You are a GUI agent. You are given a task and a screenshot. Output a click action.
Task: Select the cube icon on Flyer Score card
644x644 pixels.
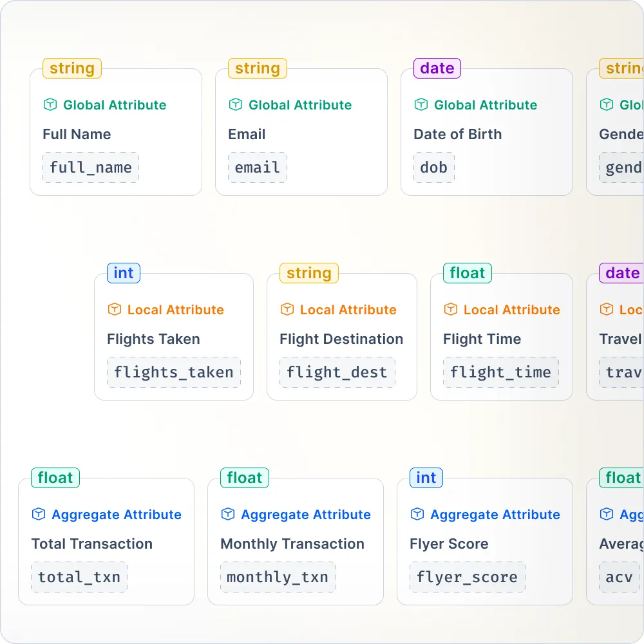(x=417, y=515)
